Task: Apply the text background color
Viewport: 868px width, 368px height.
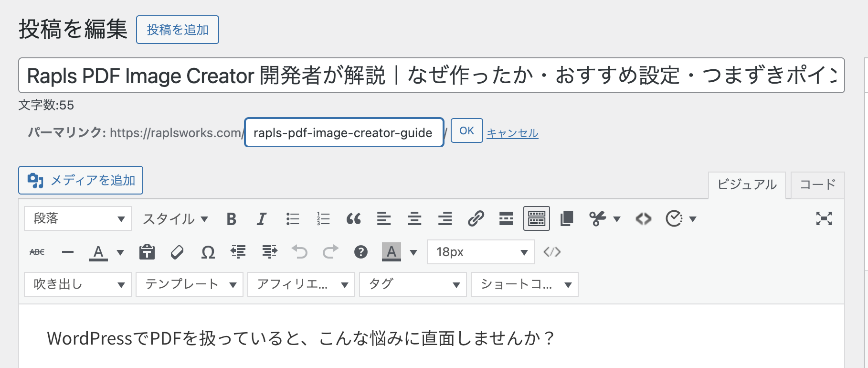Action: [x=392, y=252]
